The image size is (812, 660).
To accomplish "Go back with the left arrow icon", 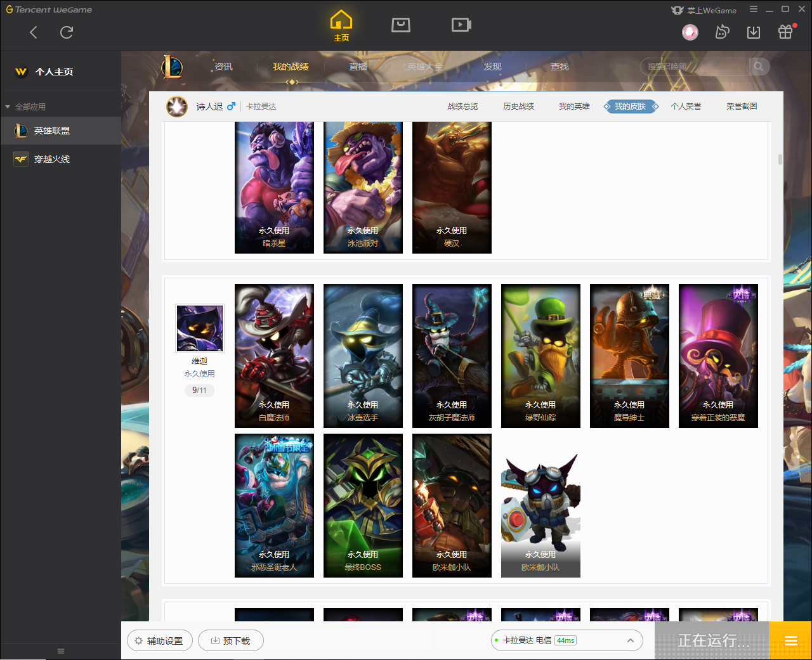I will (34, 32).
